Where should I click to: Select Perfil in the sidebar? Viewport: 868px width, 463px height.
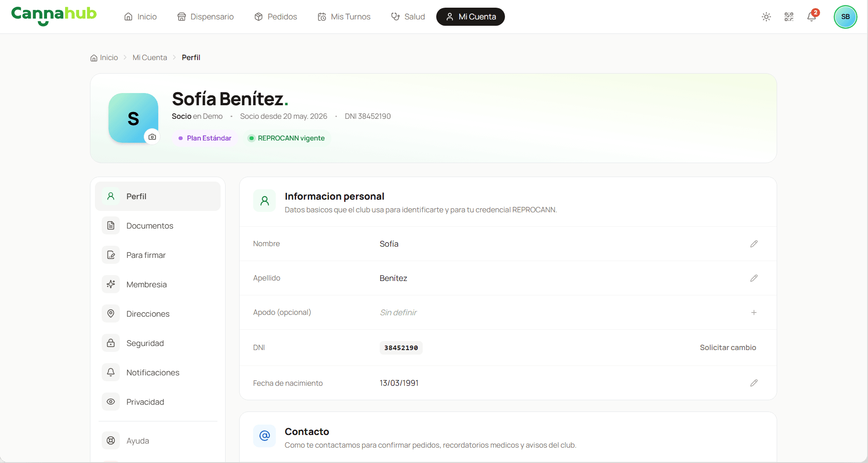158,196
